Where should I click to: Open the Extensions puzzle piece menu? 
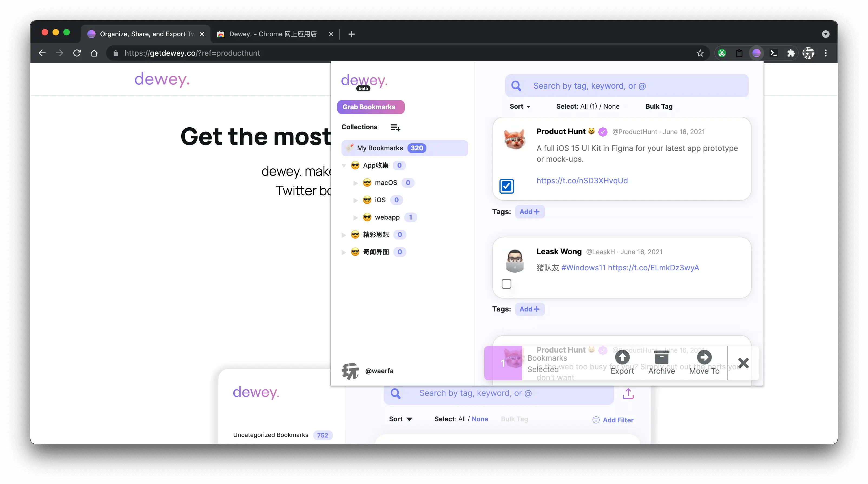[791, 53]
